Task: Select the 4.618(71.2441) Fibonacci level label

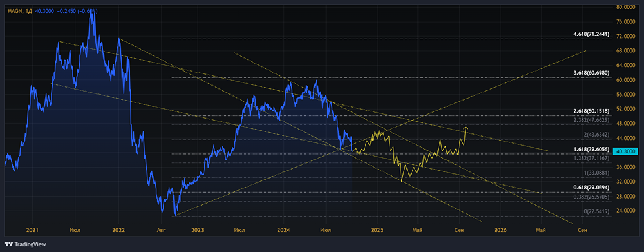Action: coord(591,34)
